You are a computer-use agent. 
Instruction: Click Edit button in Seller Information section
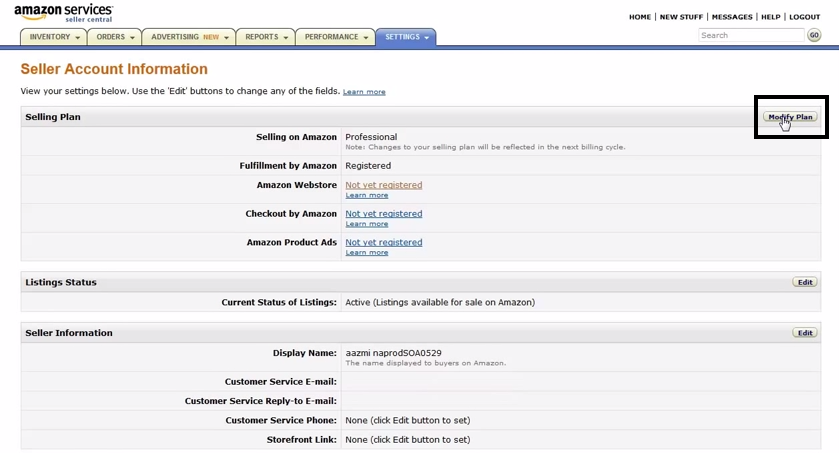tap(805, 333)
